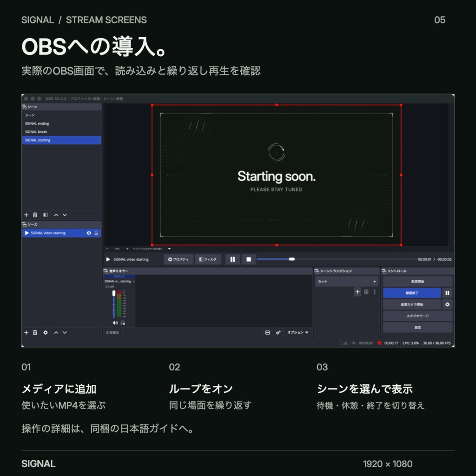Image resolution: width=476 pixels, height=476 pixels.
Task: Open the オプション dropdown in the mixer
Action: point(297,333)
